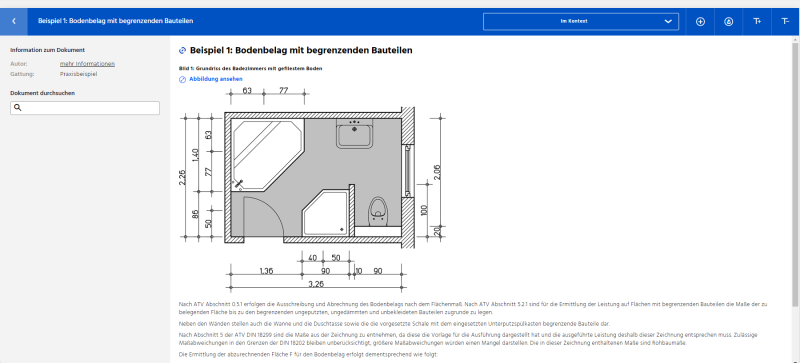The width and height of the screenshot is (800, 363).
Task: Click the bathroom floor plan image
Action: (313, 188)
